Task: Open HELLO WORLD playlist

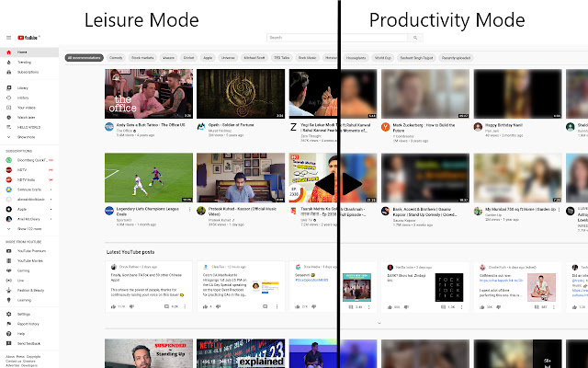Action: [29, 127]
